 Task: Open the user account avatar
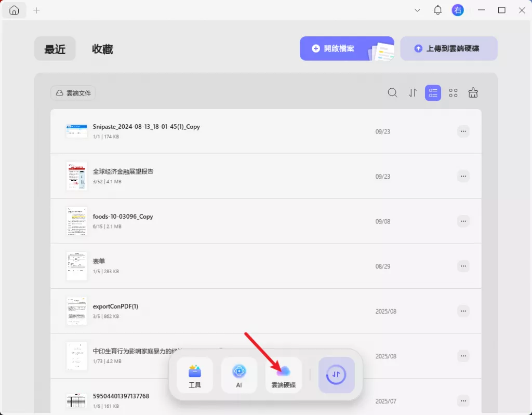click(458, 10)
